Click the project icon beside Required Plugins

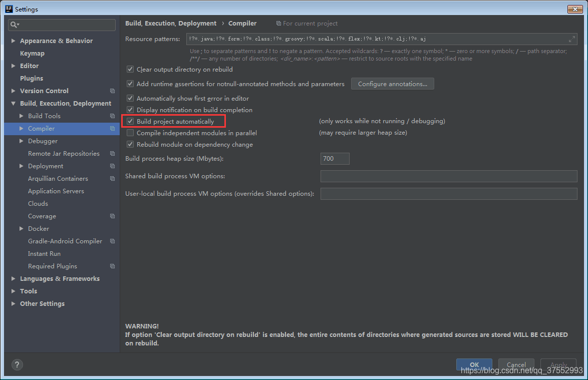pos(112,266)
